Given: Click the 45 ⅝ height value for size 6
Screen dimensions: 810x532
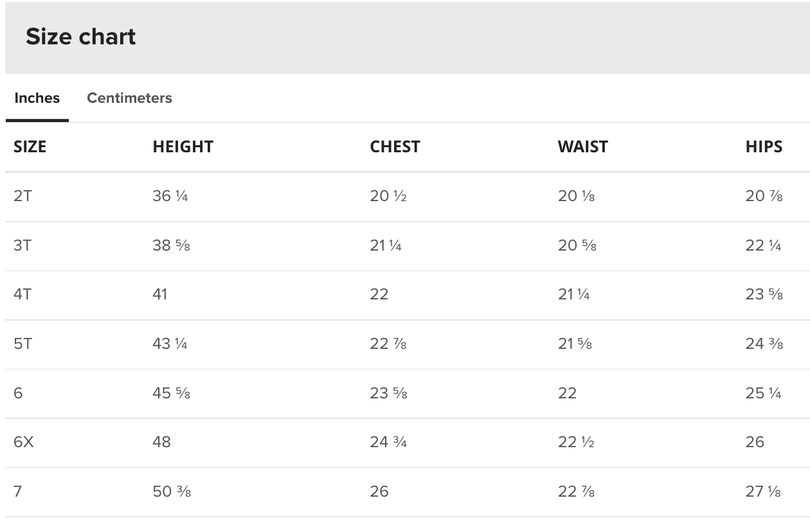Looking at the screenshot, I should point(171,393).
